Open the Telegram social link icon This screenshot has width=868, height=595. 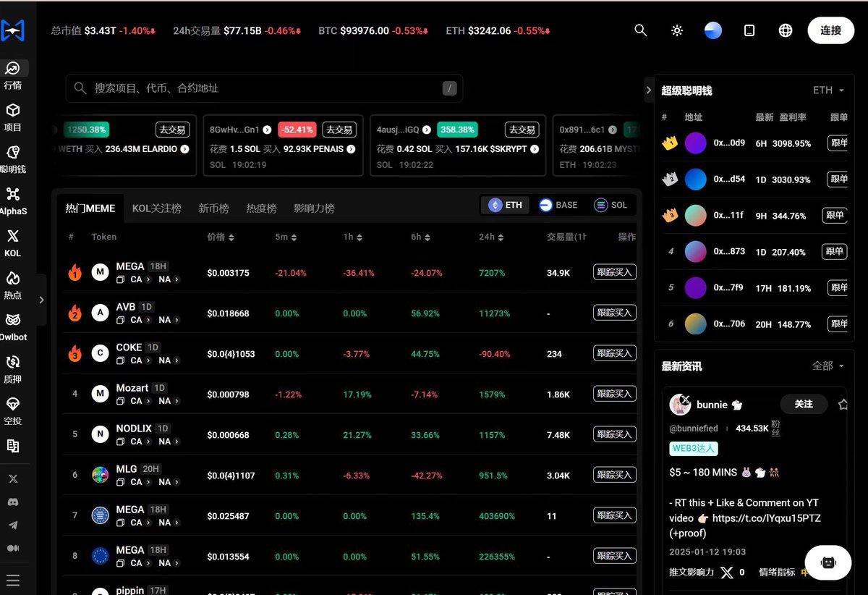(13, 525)
